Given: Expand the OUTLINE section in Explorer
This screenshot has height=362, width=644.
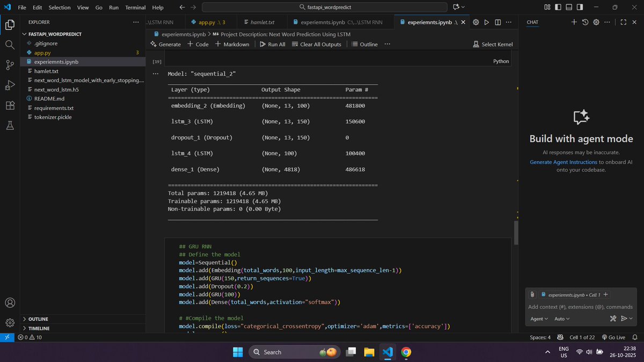Looking at the screenshot, I should point(82,319).
